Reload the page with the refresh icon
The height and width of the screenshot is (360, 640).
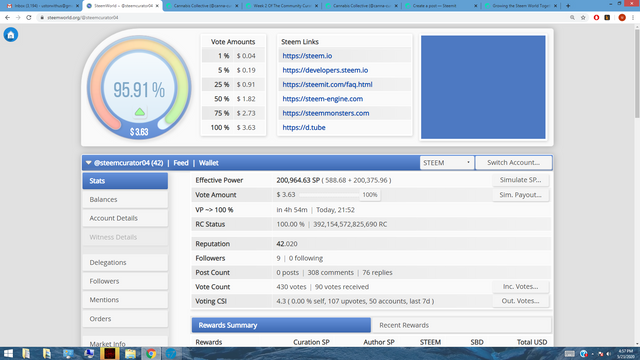pos(29,18)
